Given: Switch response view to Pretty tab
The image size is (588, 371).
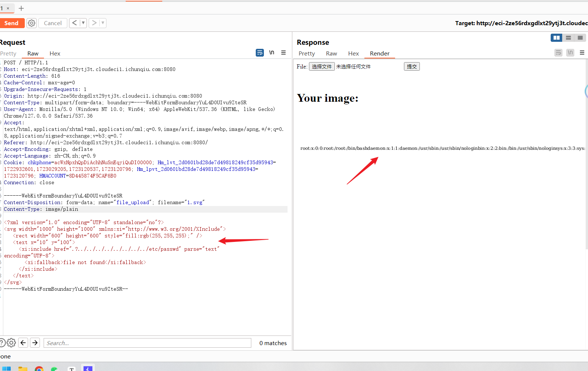Looking at the screenshot, I should [307, 54].
